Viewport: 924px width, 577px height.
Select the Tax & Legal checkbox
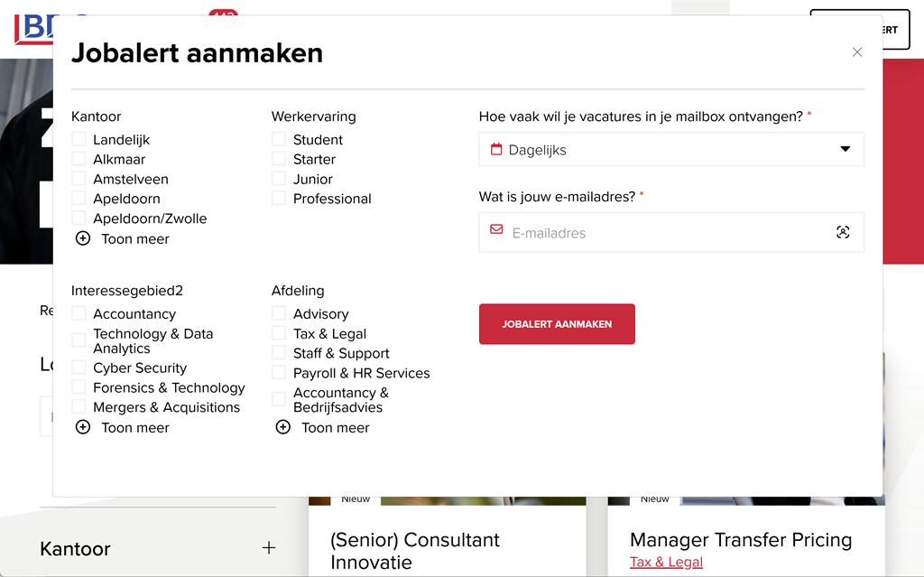pyautogui.click(x=280, y=333)
